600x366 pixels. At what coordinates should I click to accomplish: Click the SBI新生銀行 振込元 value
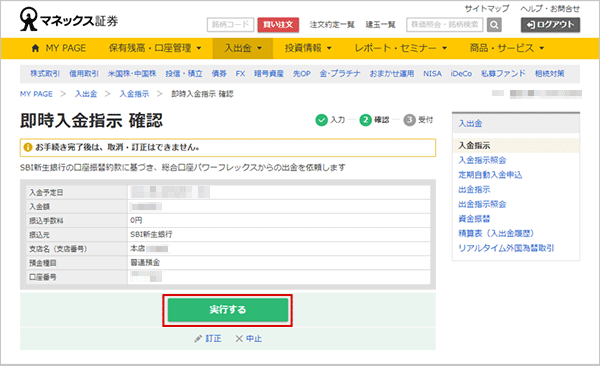[151, 235]
